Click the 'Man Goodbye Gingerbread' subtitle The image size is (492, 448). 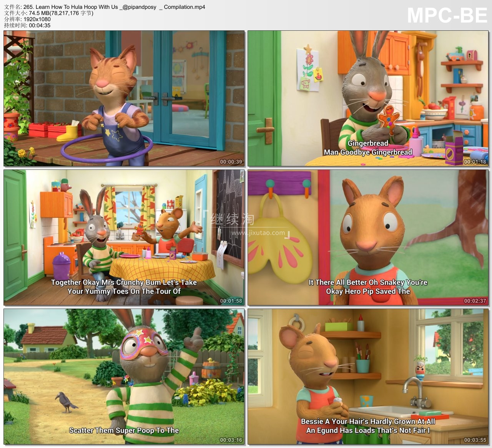pos(368,152)
